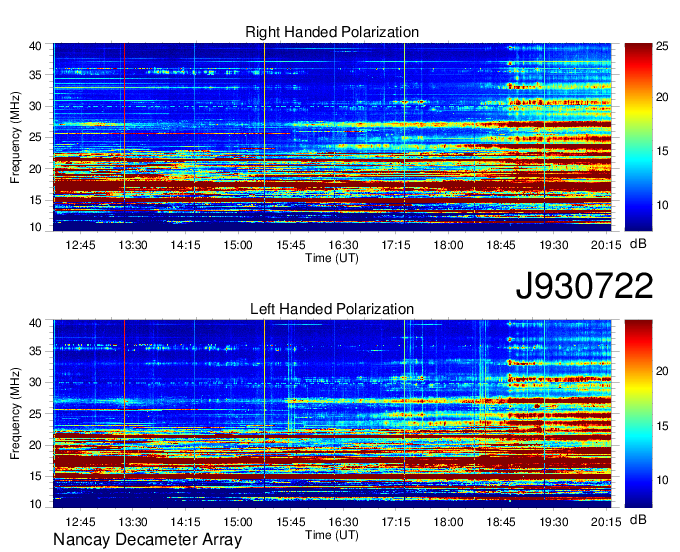
Task: Click "40" MHz tick on Left Handed frequency axis
Action: coord(36,323)
